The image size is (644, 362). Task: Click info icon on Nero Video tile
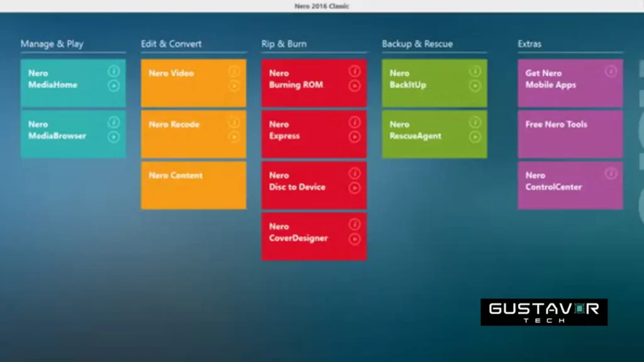[234, 71]
